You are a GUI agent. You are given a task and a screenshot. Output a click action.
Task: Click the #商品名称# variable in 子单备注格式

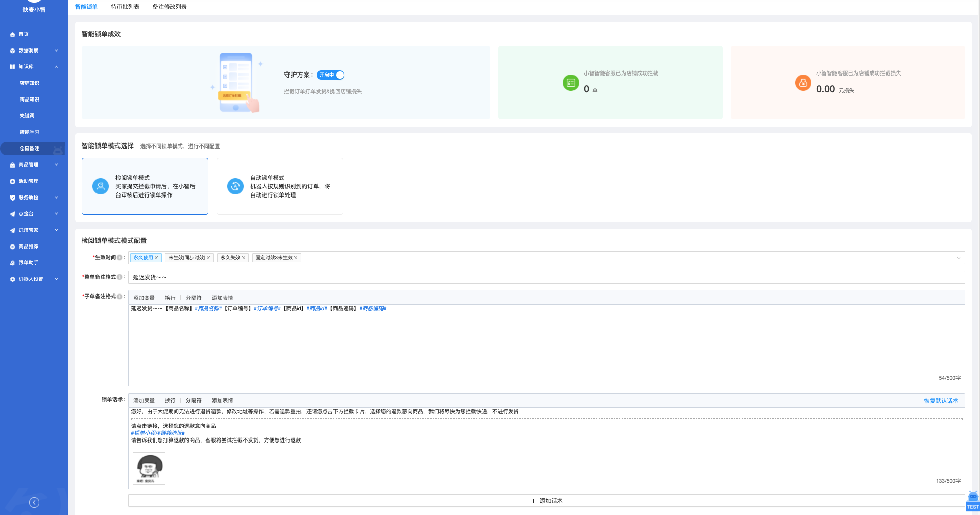pos(208,308)
